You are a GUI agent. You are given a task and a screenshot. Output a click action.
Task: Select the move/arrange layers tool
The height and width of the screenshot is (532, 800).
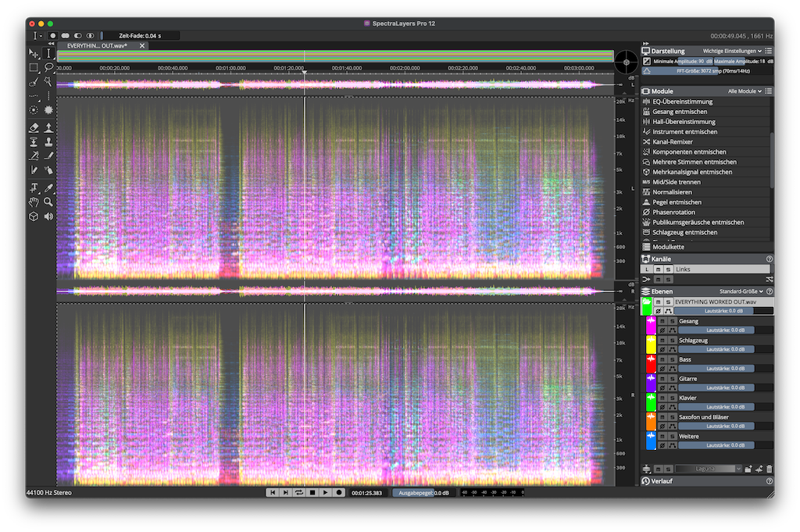[x=34, y=53]
